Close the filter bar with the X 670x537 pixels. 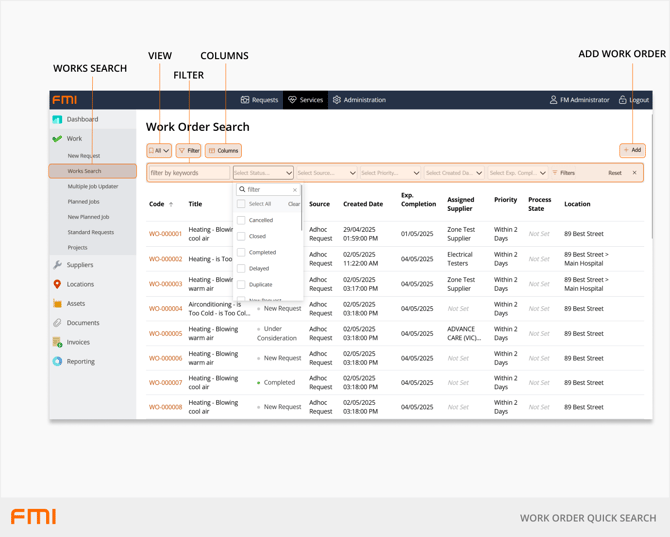(635, 173)
